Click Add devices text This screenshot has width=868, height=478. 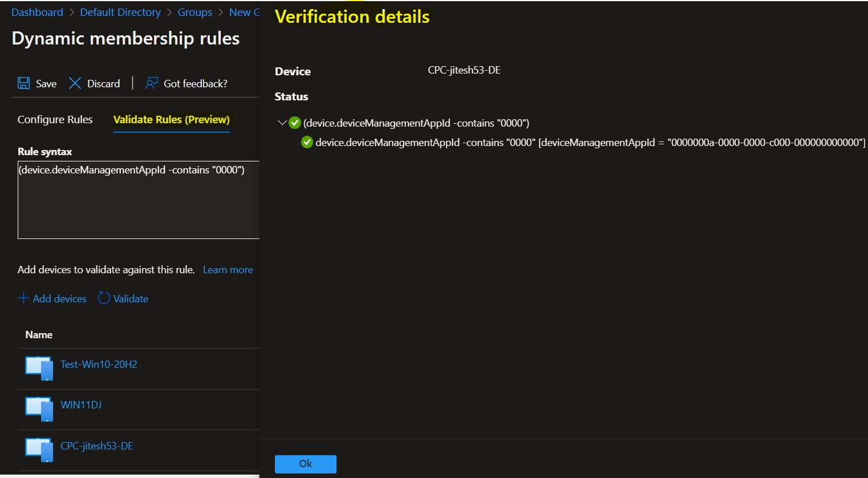60,298
